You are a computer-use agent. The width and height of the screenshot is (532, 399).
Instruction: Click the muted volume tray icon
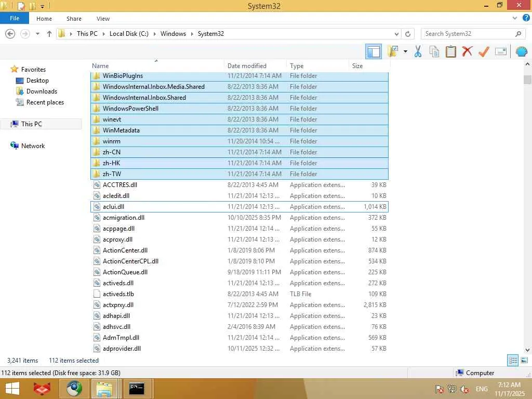tap(464, 389)
